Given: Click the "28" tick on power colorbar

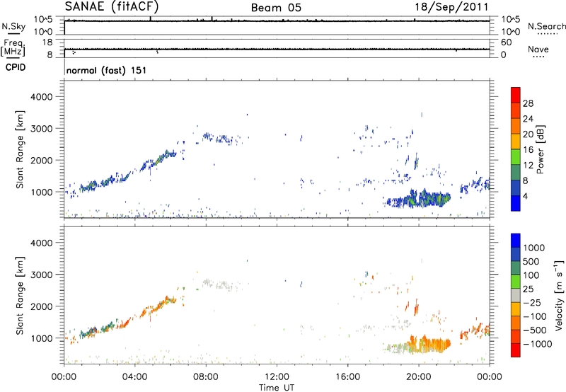Looking at the screenshot, I should pyautogui.click(x=528, y=103).
